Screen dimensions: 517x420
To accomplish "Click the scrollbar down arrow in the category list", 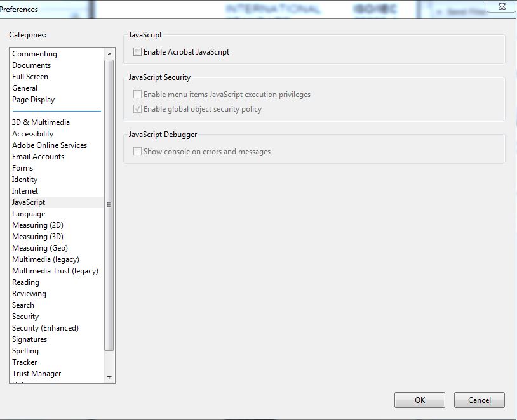I will pyautogui.click(x=109, y=377).
